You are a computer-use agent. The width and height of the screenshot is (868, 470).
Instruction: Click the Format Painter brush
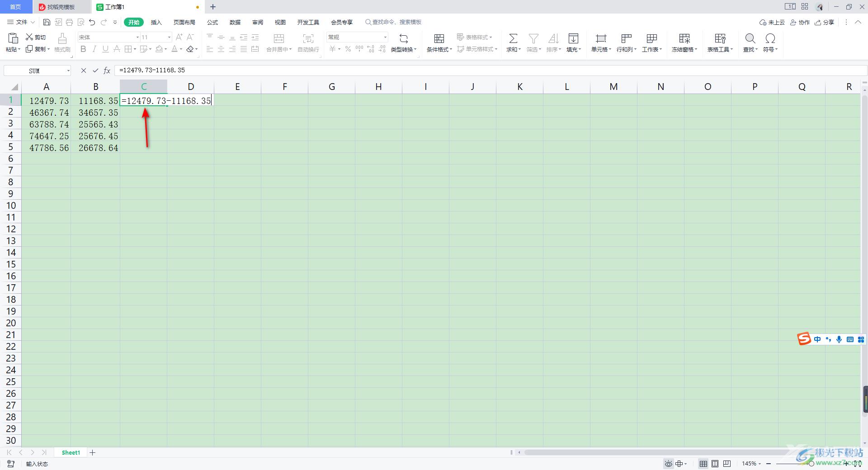62,38
